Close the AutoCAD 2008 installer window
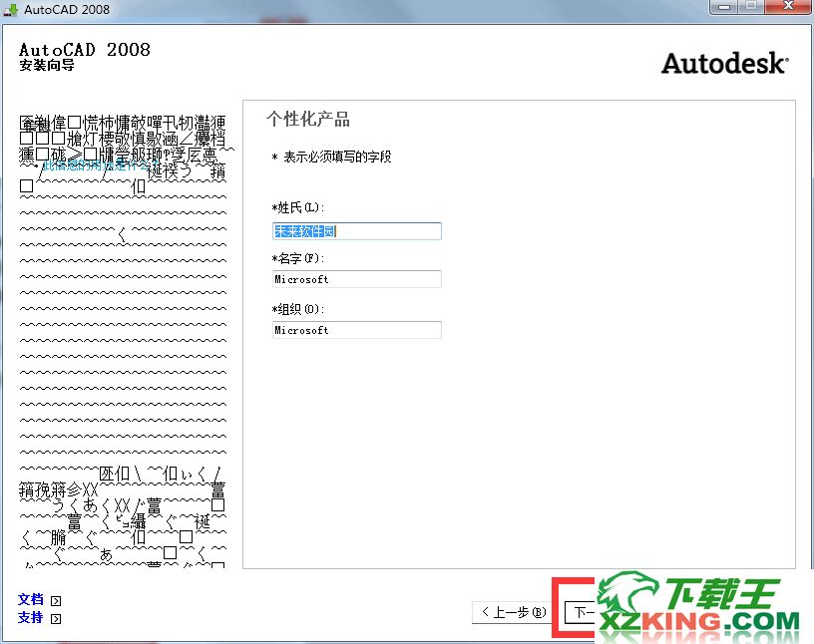This screenshot has height=644, width=814. click(x=788, y=6)
